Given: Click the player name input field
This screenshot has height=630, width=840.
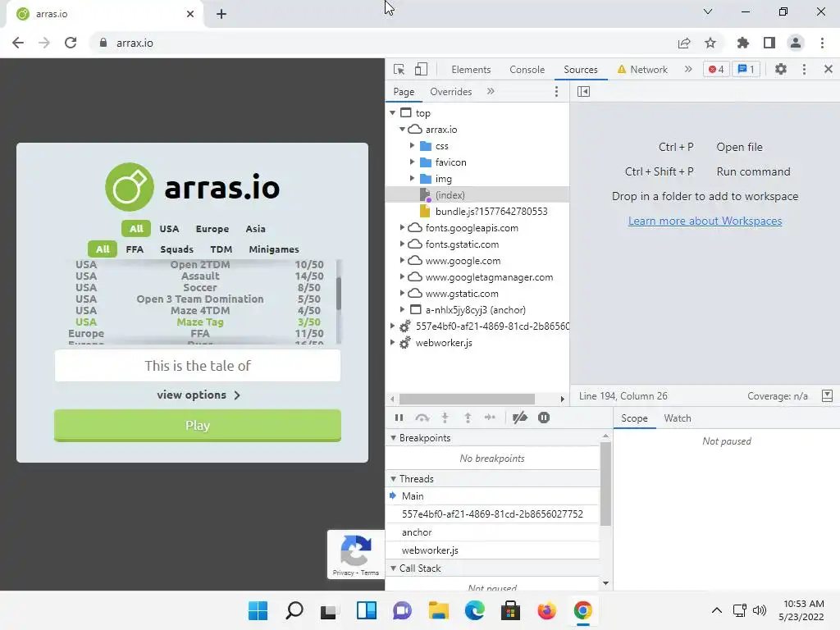Looking at the screenshot, I should click(x=198, y=366).
